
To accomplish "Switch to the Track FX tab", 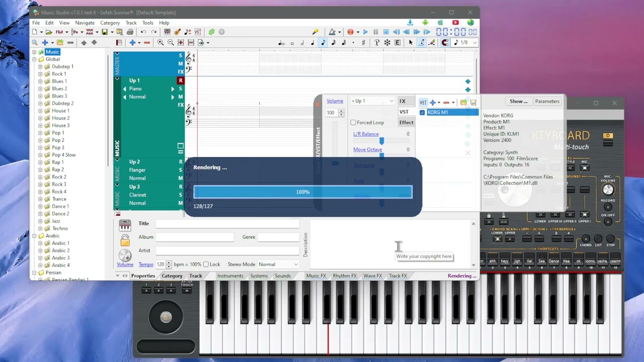I will [x=397, y=276].
